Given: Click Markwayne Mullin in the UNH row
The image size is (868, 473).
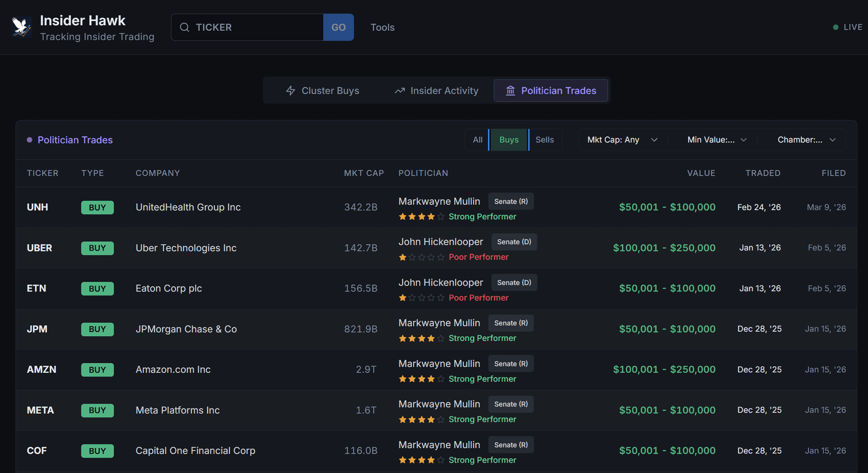Looking at the screenshot, I should pyautogui.click(x=439, y=201).
